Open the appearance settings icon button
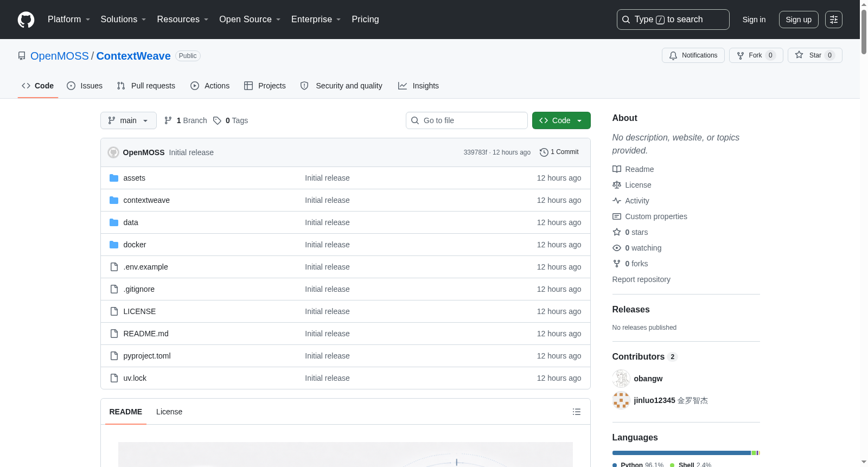 pos(834,20)
